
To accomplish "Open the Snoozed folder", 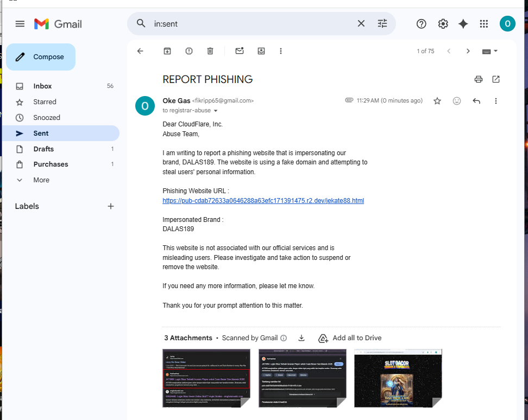I will pos(61,118).
